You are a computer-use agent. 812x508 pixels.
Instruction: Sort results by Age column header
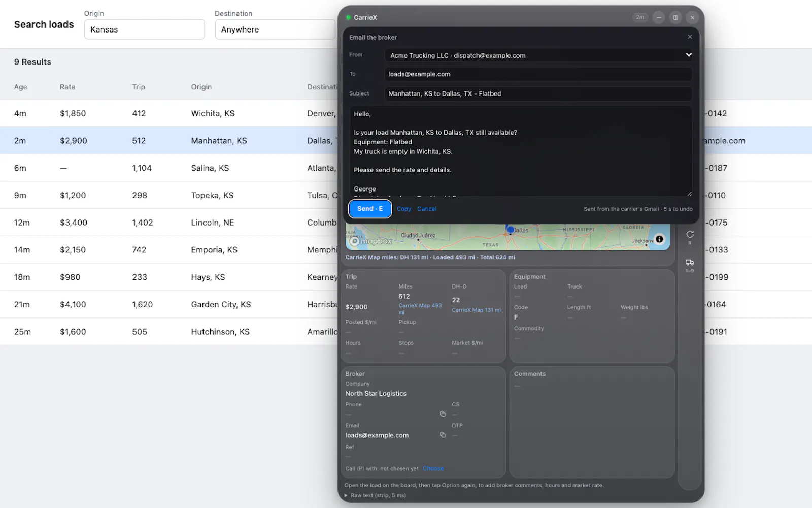tap(21, 87)
